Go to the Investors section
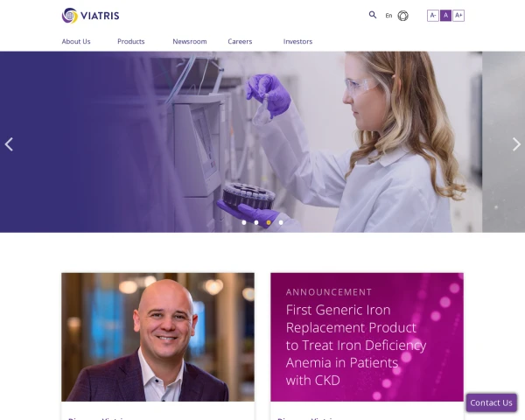The height and width of the screenshot is (420, 525). [297, 41]
